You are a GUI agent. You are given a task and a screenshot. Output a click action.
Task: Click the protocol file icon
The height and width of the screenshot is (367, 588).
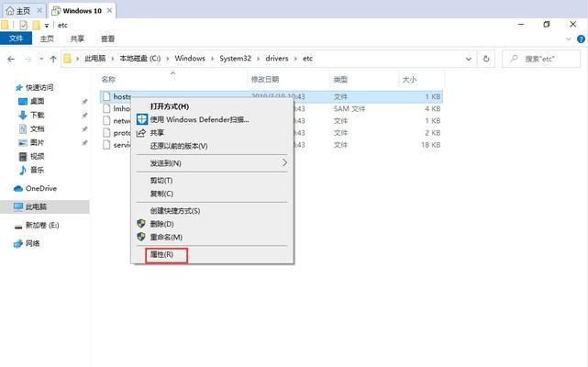click(106, 132)
